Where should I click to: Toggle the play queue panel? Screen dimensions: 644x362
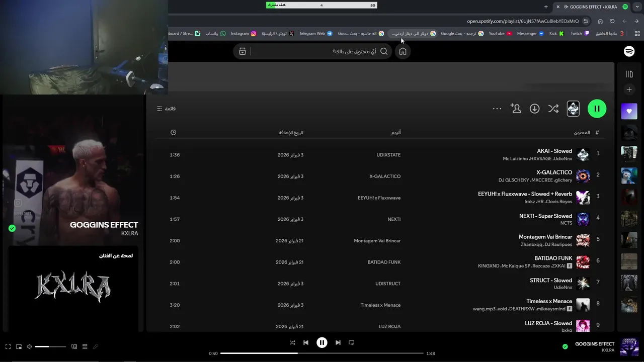pos(85,346)
